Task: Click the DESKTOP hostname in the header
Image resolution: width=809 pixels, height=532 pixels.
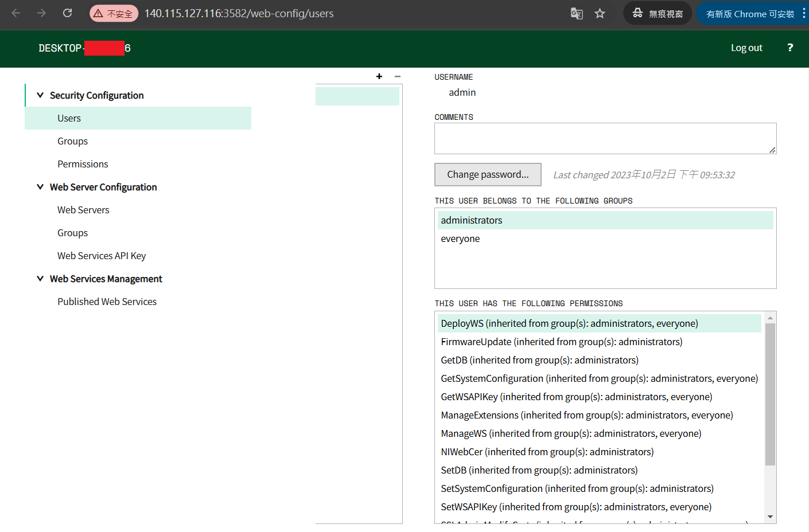Action: 85,48
